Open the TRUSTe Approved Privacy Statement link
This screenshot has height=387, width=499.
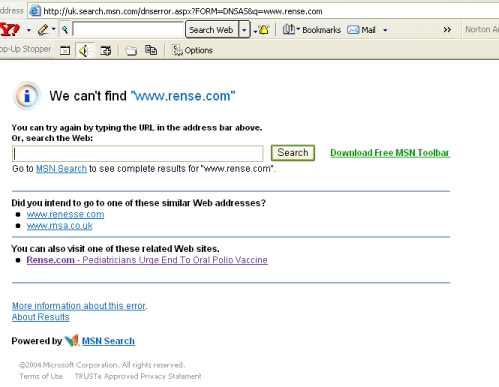coord(138,376)
